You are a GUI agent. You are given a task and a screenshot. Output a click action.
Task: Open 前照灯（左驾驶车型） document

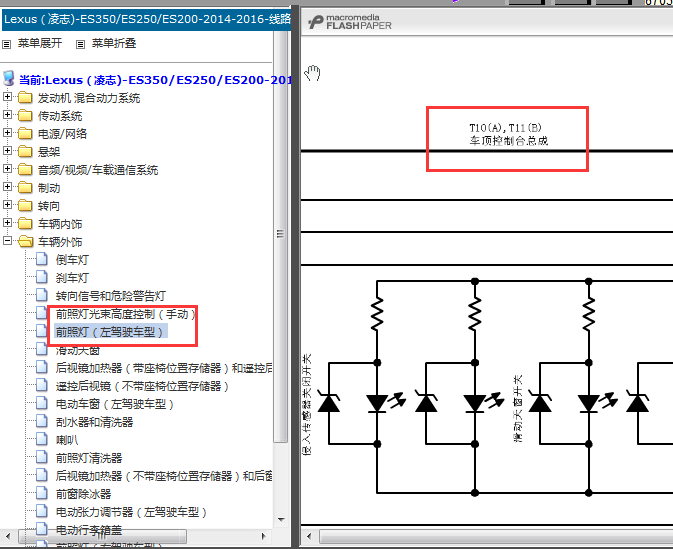click(x=110, y=332)
